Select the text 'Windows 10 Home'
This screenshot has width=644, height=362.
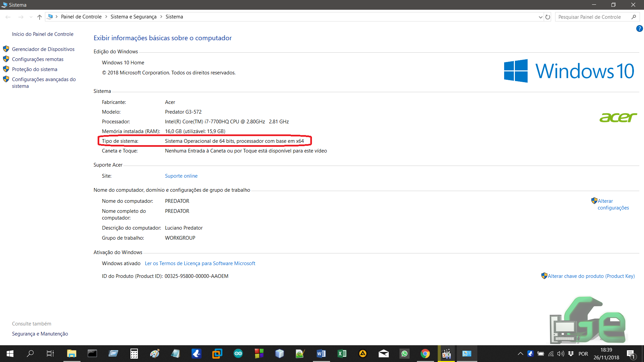point(123,63)
